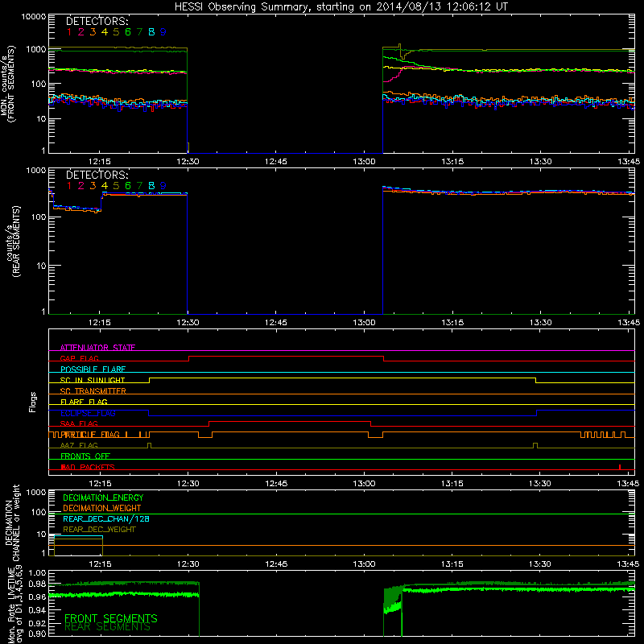
Task: Click red detector number 1 in front segments legend
Action: pos(69,32)
